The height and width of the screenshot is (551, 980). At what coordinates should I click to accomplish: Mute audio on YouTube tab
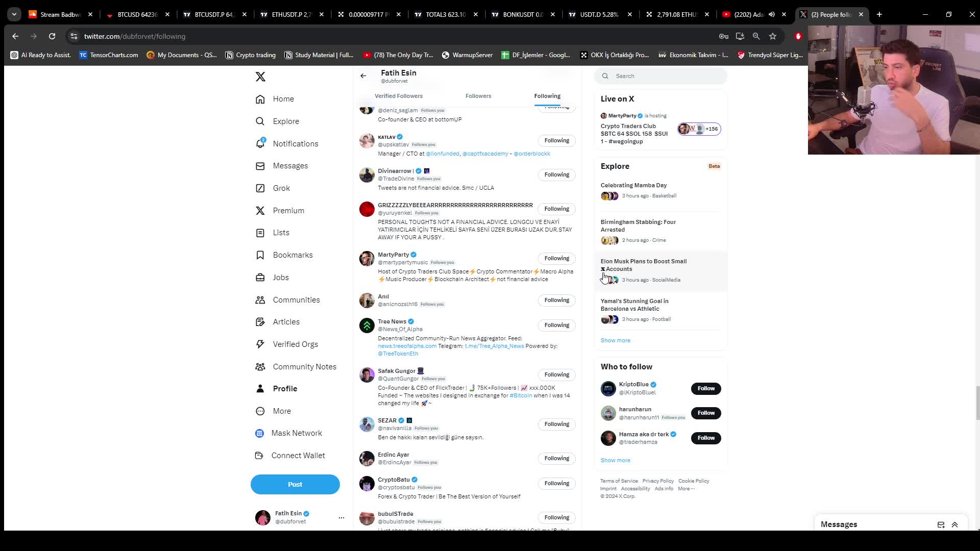coord(772,14)
